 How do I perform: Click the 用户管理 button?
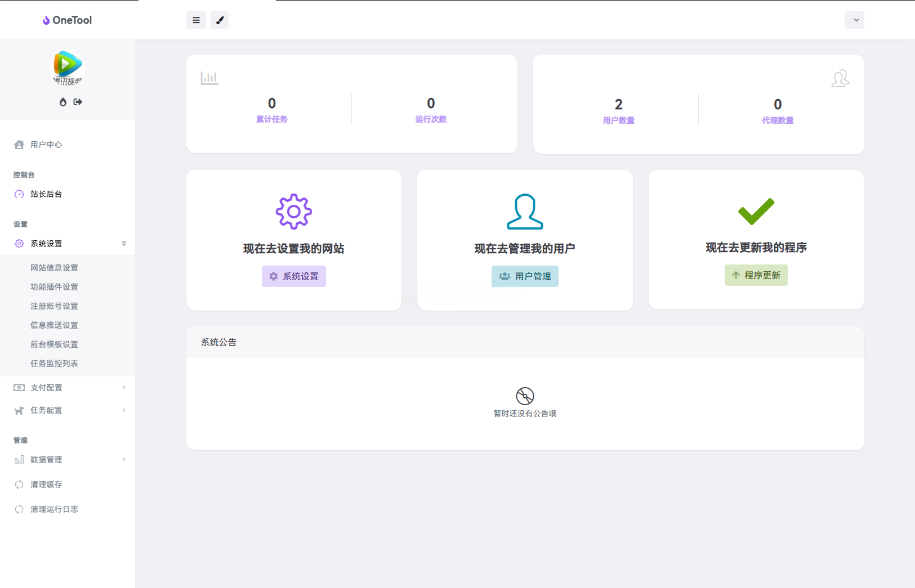525,276
